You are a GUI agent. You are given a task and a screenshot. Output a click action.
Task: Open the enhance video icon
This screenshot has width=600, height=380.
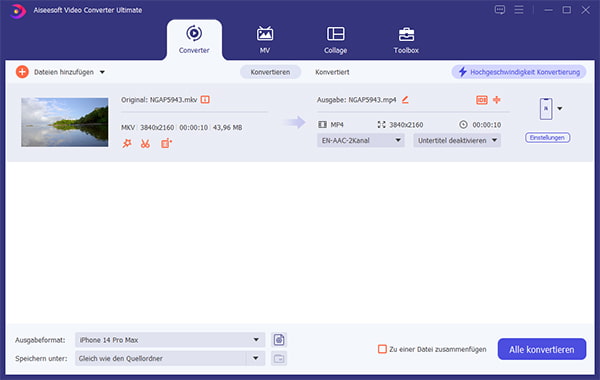[x=166, y=144]
